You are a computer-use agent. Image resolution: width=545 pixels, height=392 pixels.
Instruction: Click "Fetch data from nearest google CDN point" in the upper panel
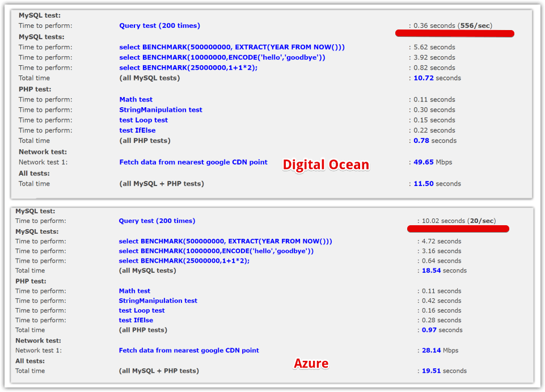[193, 162]
